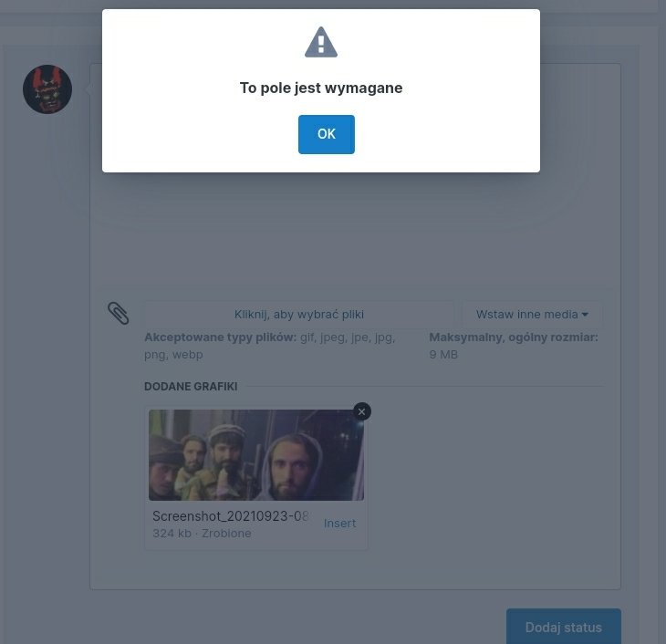The width and height of the screenshot is (666, 644).
Task: Click the user avatar with red horns
Action: (x=47, y=89)
